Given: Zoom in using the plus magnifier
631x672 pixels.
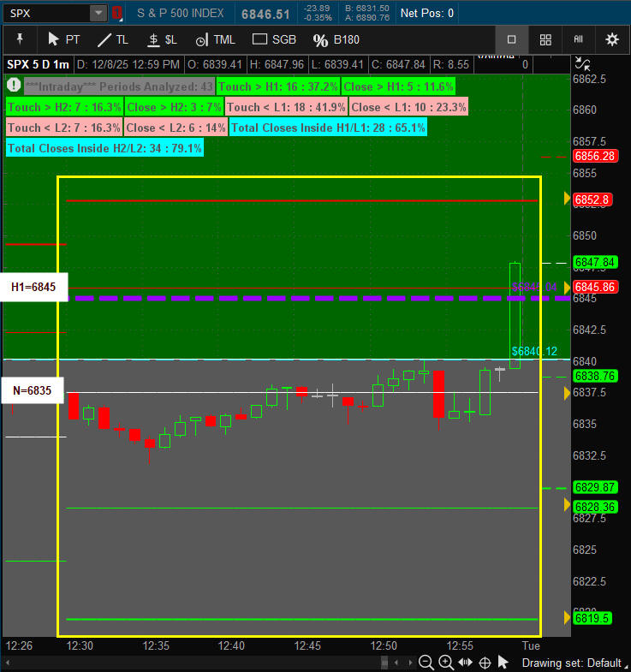Looking at the screenshot, I should (446, 662).
